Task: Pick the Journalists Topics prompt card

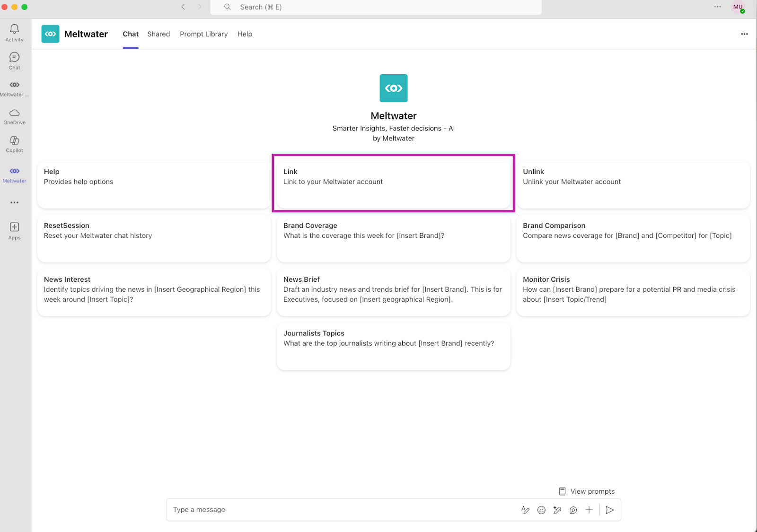Action: (x=394, y=346)
